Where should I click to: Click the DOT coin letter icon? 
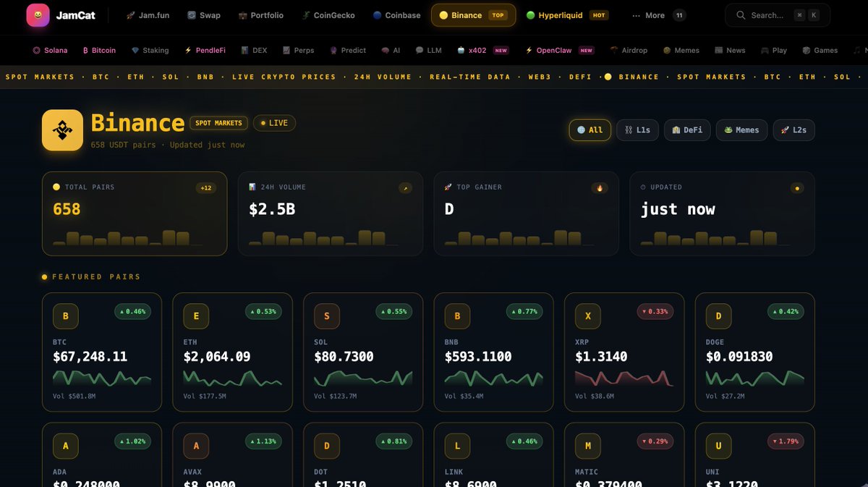(327, 446)
